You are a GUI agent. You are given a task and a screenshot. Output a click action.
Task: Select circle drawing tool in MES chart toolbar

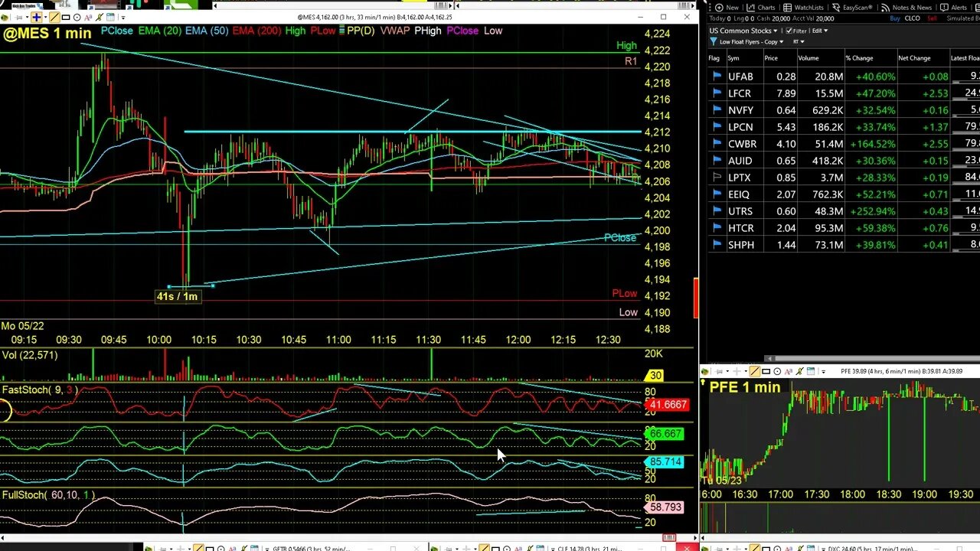tap(77, 17)
